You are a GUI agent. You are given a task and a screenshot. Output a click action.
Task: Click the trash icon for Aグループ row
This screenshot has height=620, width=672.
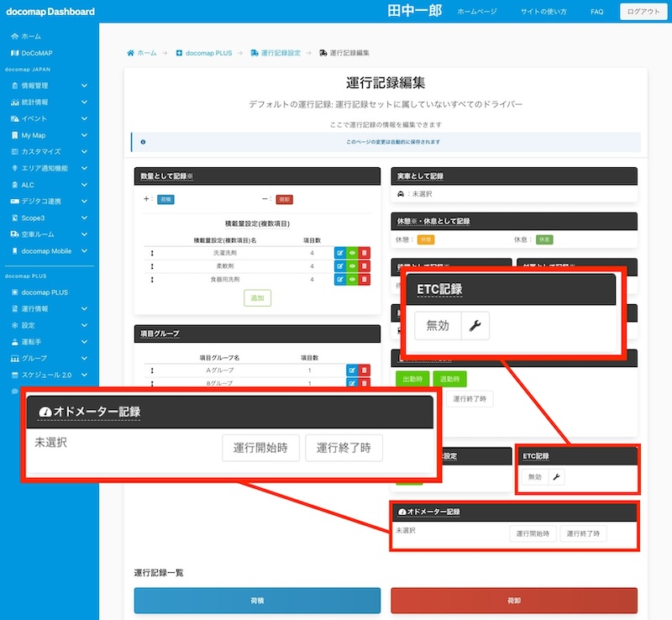click(364, 370)
